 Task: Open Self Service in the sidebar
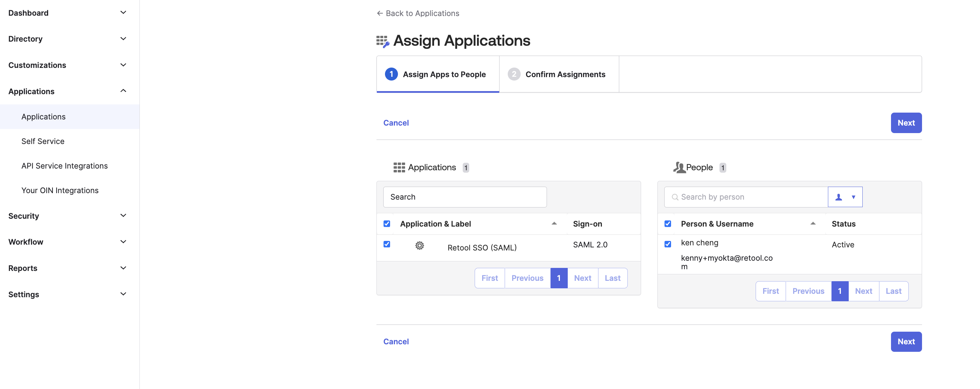click(x=43, y=141)
